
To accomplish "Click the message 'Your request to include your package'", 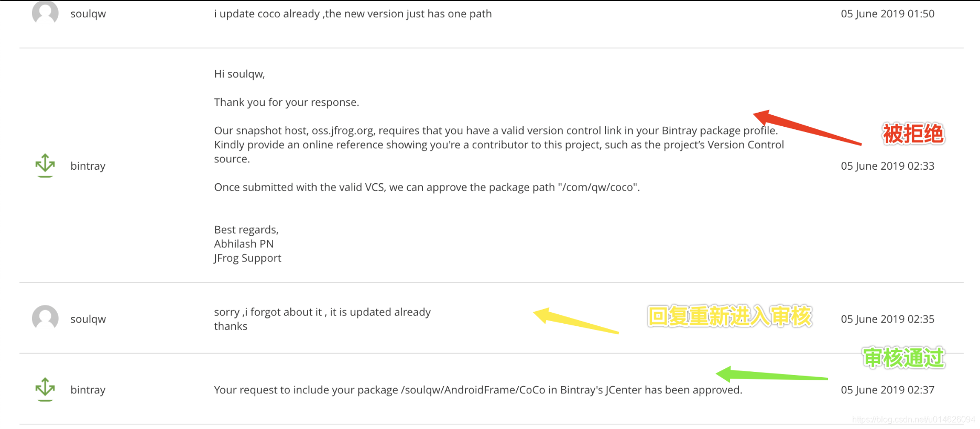I will click(478, 390).
